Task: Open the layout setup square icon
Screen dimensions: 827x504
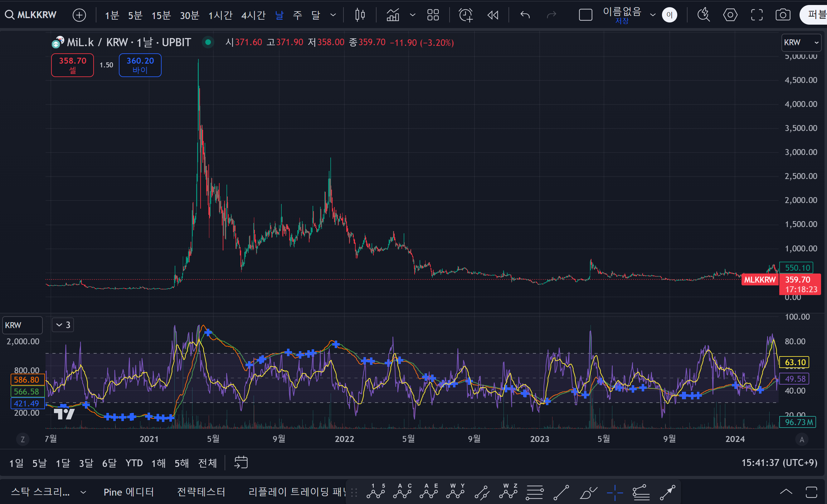Action: point(585,15)
